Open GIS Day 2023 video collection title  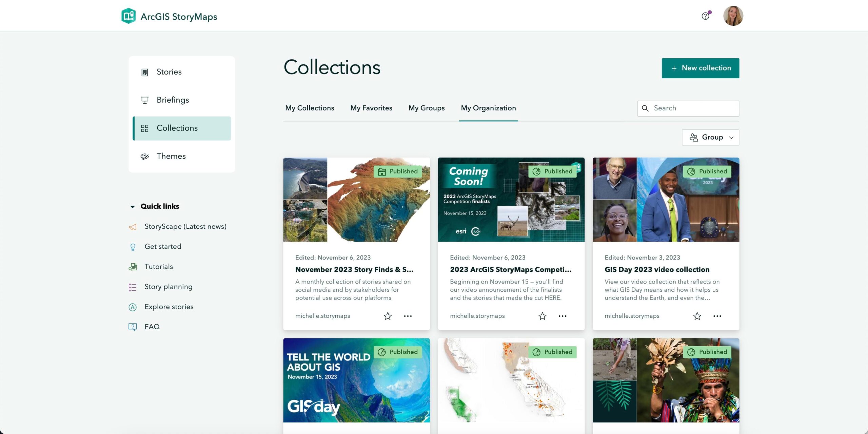coord(657,270)
